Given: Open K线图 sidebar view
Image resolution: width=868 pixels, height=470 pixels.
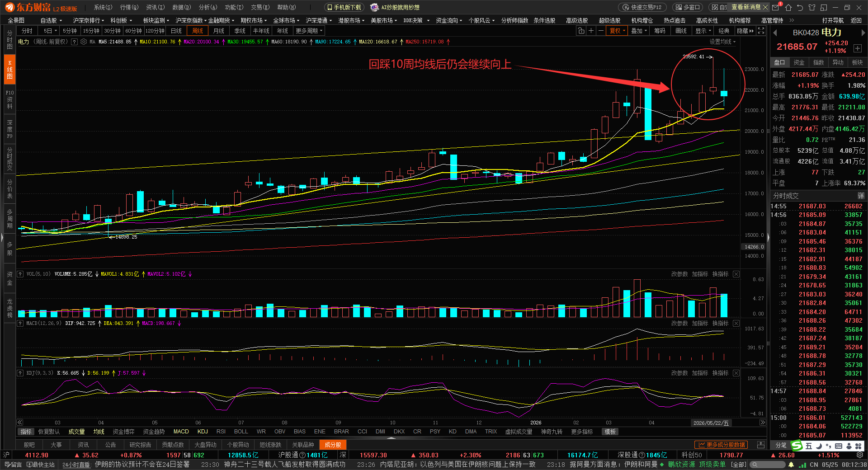Looking at the screenshot, I should pos(9,70).
